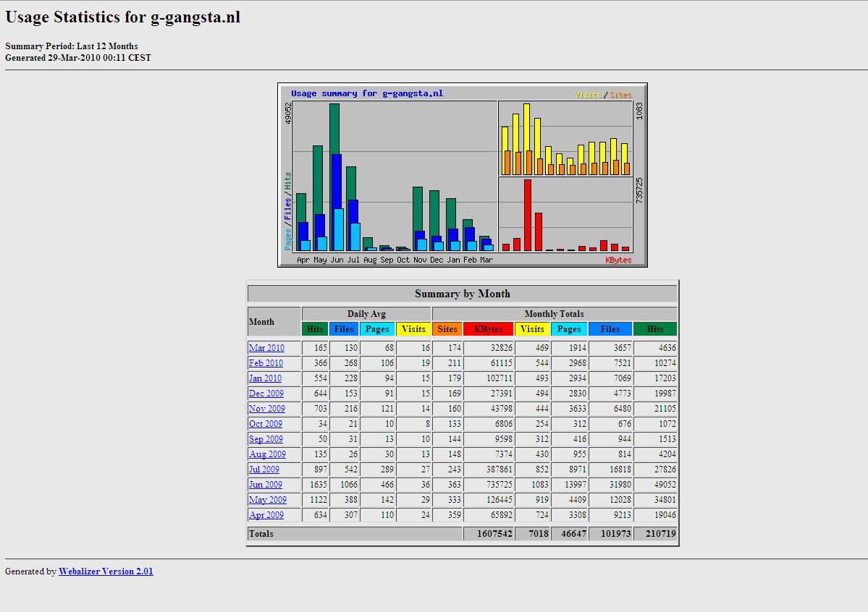View Apr 2009 usage statistics
Screen dimensions: 868x612
[x=266, y=515]
